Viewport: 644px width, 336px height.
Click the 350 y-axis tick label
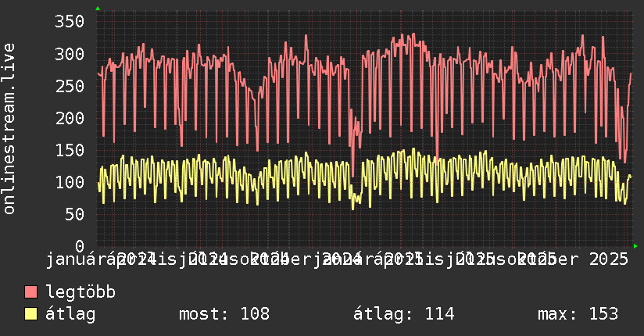pyautogui.click(x=70, y=21)
